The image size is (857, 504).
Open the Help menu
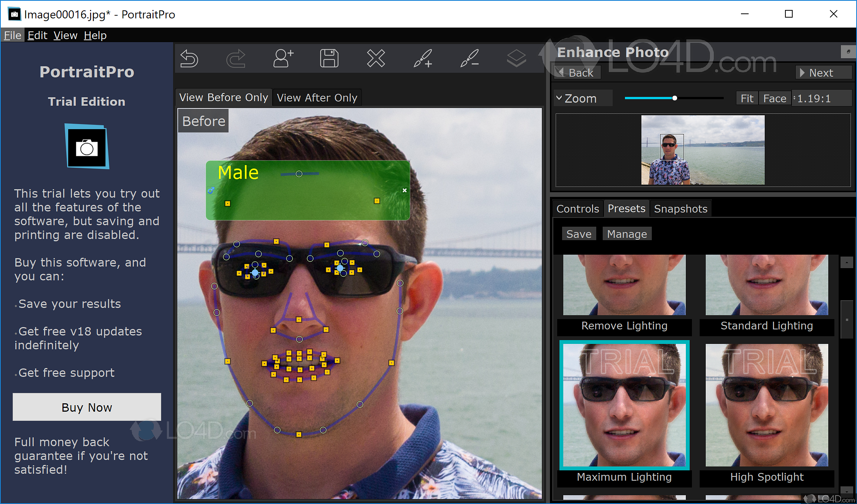[x=95, y=35]
